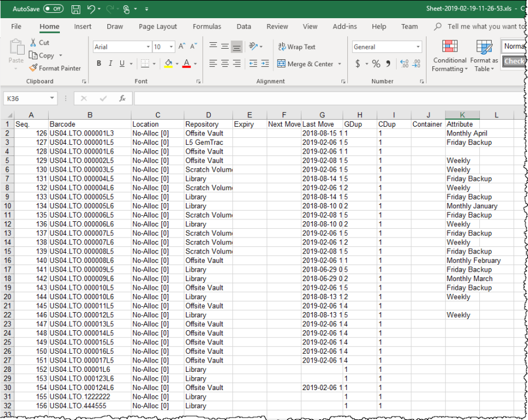Toggle the AutoSave switch

point(53,9)
